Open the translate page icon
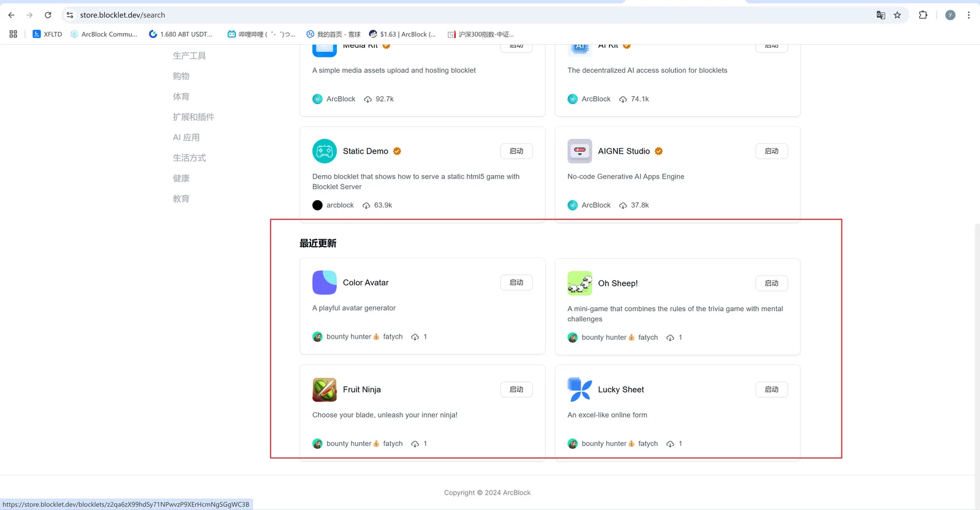 881,15
